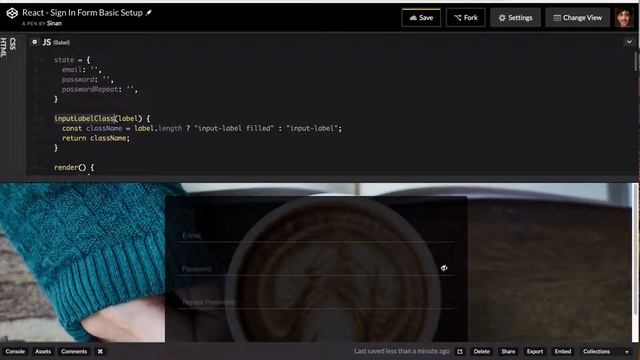The image size is (640, 360).
Task: Click the preview pane vertical scrollbar
Action: click(635, 249)
